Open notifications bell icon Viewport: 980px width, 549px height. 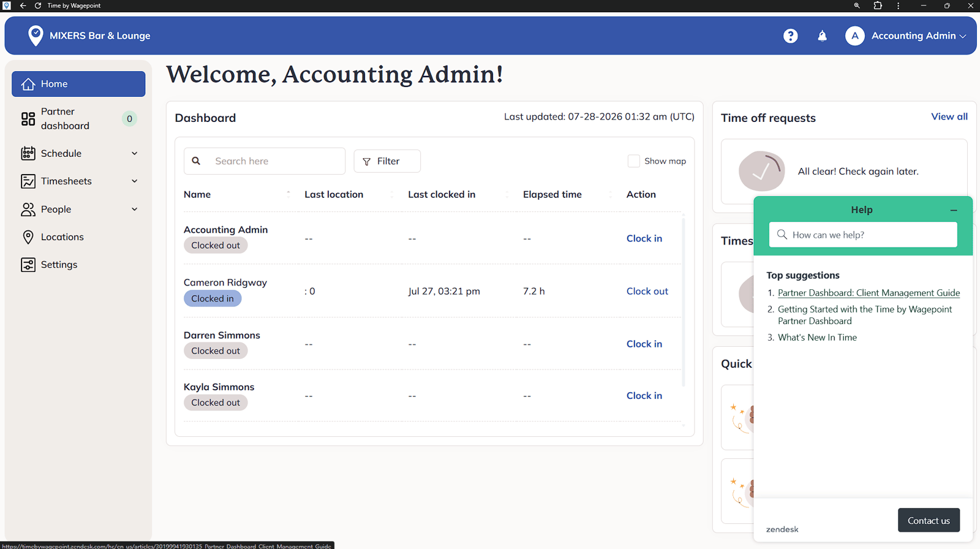(822, 36)
